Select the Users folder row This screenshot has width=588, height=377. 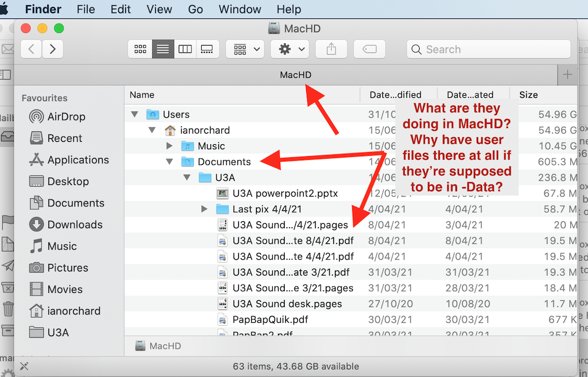click(350, 114)
